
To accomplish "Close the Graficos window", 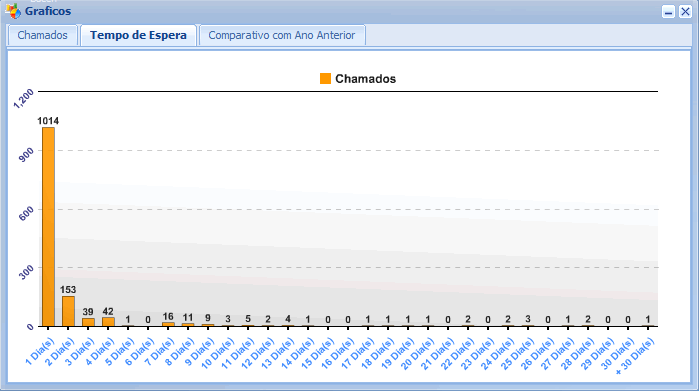I will (685, 12).
